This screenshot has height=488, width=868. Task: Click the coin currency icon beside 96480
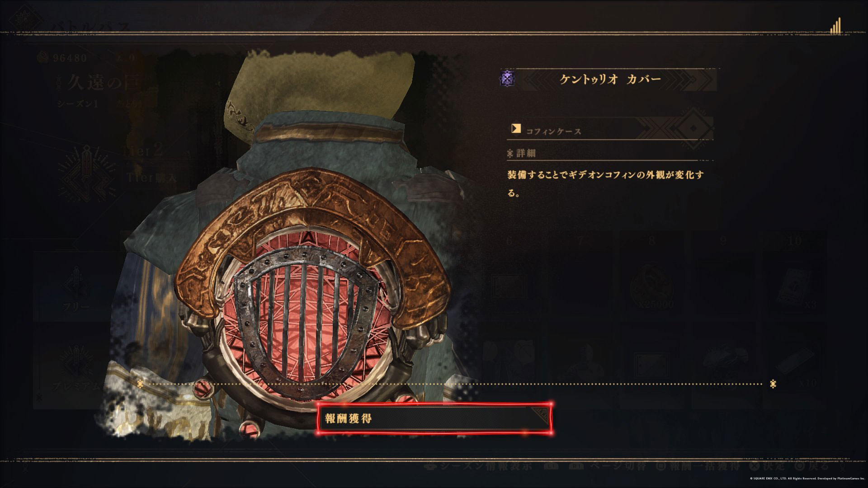click(44, 58)
